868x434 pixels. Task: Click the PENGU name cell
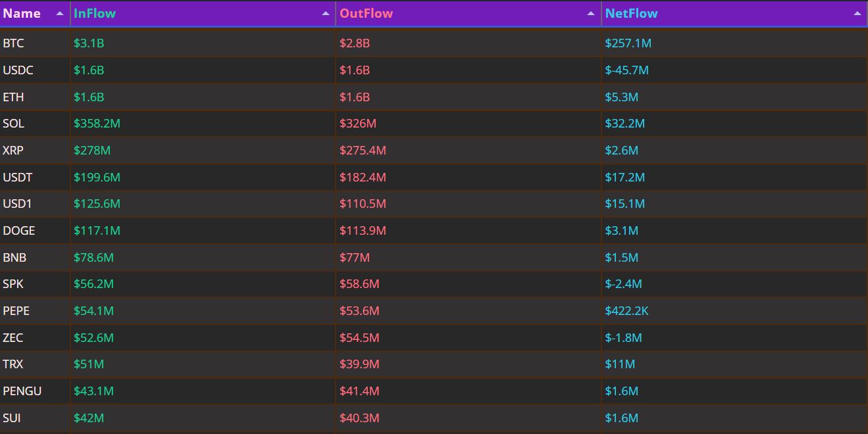[x=22, y=391]
